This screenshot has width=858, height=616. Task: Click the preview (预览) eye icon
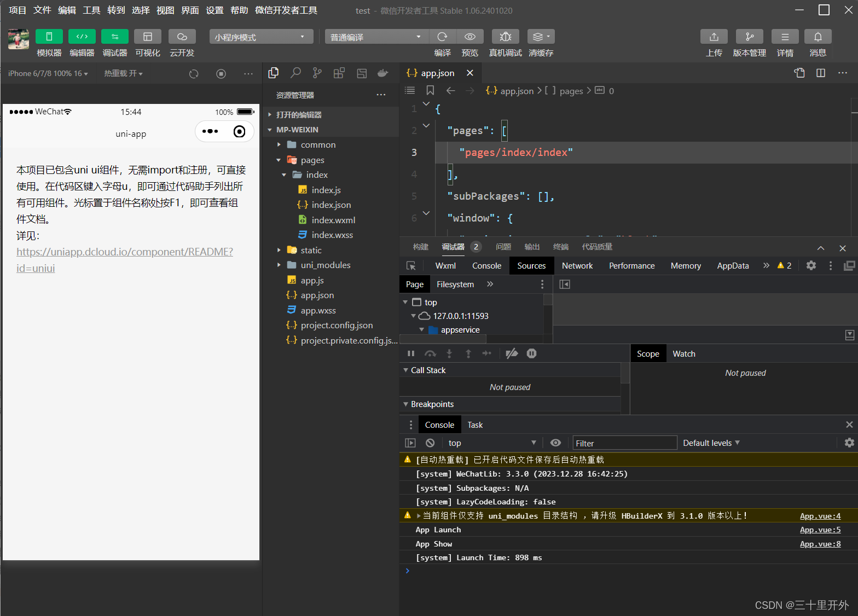[470, 37]
